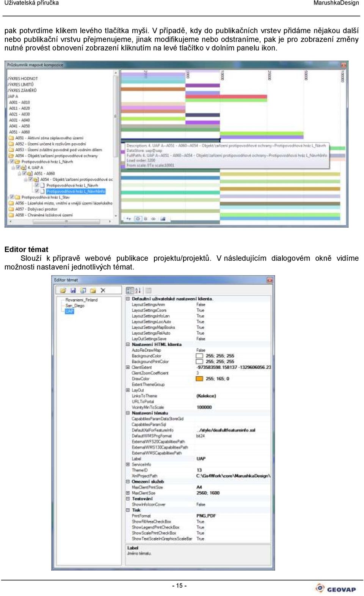The width and height of the screenshot is (364, 596).
Task: Click the MaxClientPrintSize value A4
Action: click(x=199, y=487)
